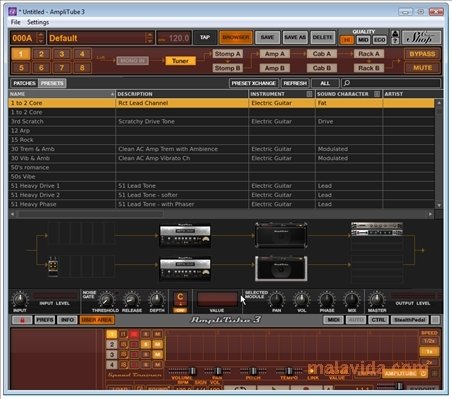This screenshot has height=399, width=452.
Task: Click the tuner note C display
Action: point(180,297)
